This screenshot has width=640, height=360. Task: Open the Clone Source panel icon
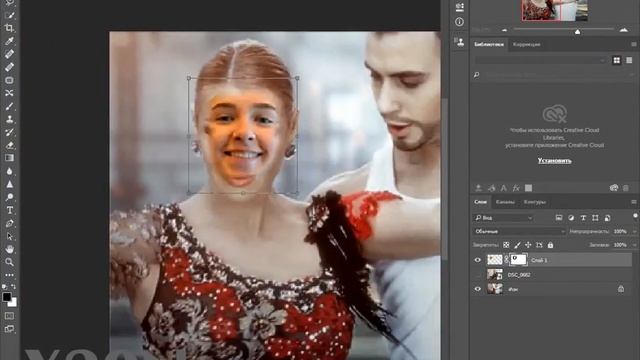coord(460,42)
